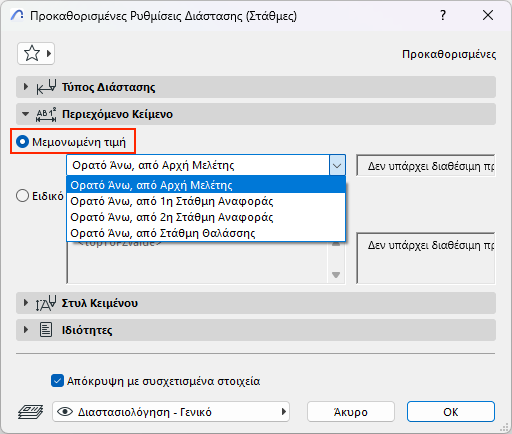
Task: Click the layer stack icon at bottom left
Action: pos(30,412)
